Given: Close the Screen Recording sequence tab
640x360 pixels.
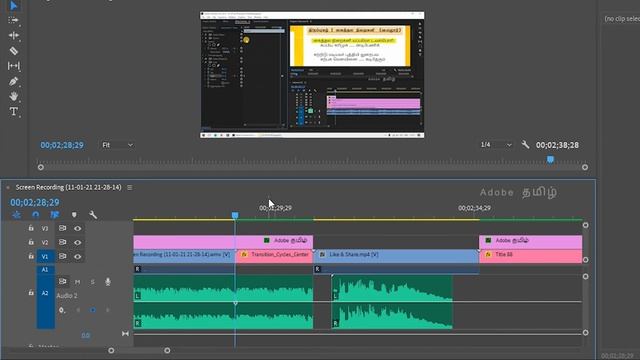Looking at the screenshot, I should tap(7, 187).
